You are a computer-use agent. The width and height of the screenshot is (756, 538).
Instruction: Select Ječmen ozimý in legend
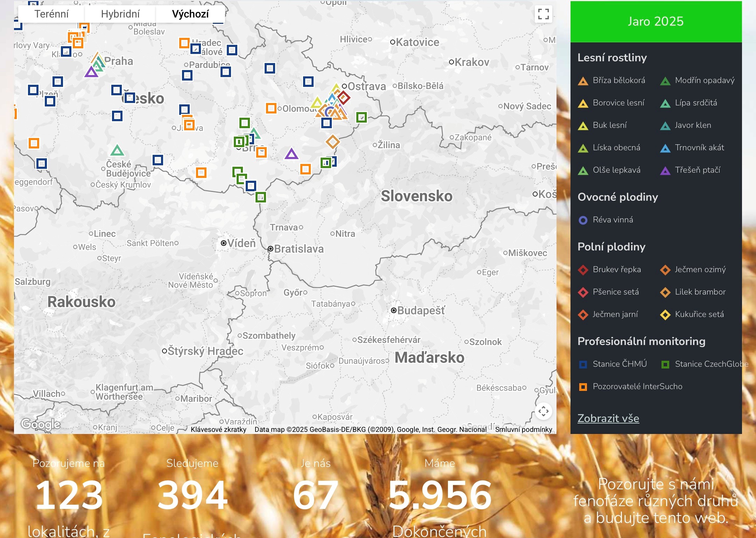coord(693,270)
